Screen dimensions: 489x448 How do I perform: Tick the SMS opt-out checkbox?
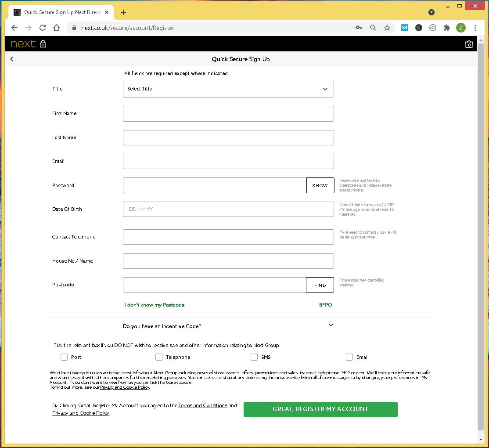[254, 357]
